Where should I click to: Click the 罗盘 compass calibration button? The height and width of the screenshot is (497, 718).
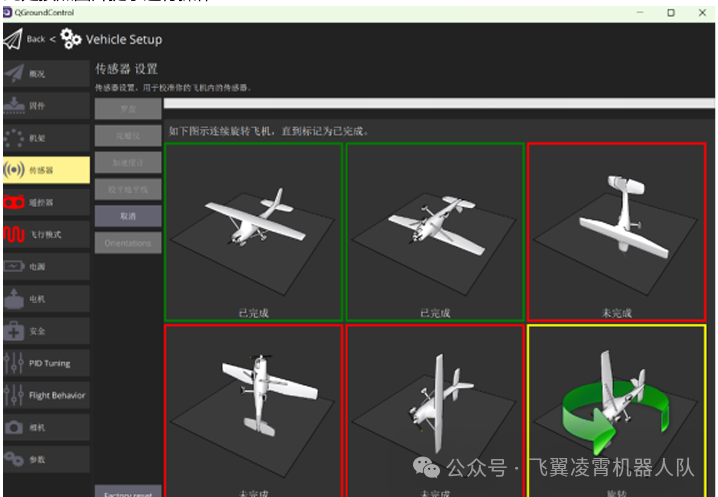(x=128, y=108)
